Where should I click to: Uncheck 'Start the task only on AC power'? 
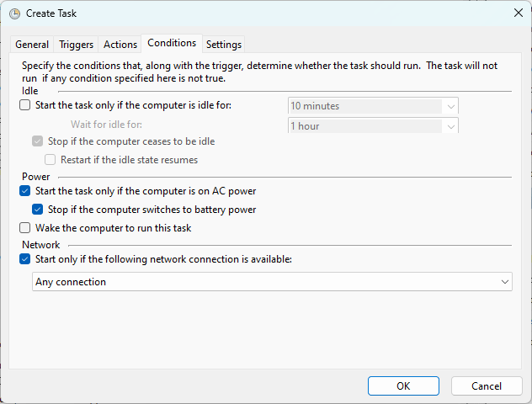click(24, 191)
